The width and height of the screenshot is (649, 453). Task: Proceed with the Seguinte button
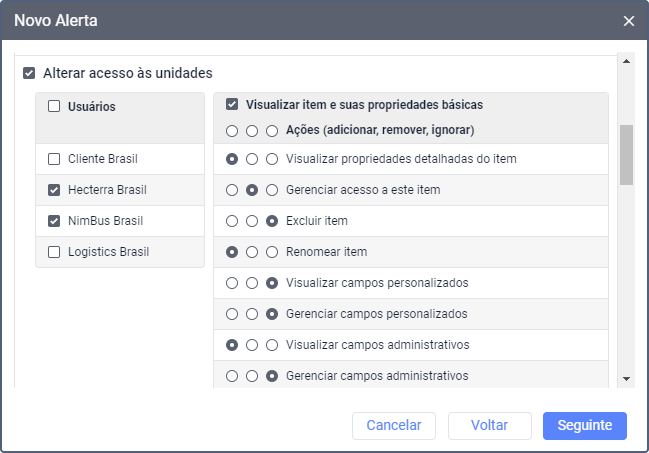pos(585,425)
